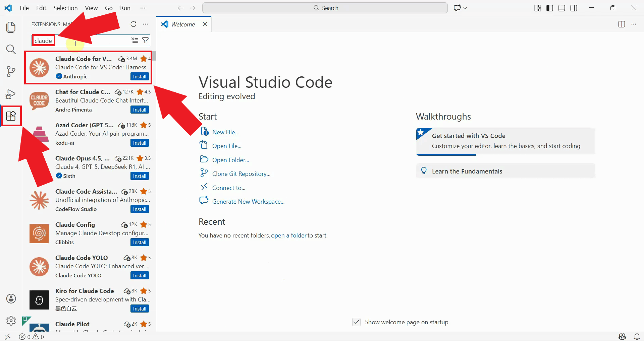Refresh the extensions list

133,24
